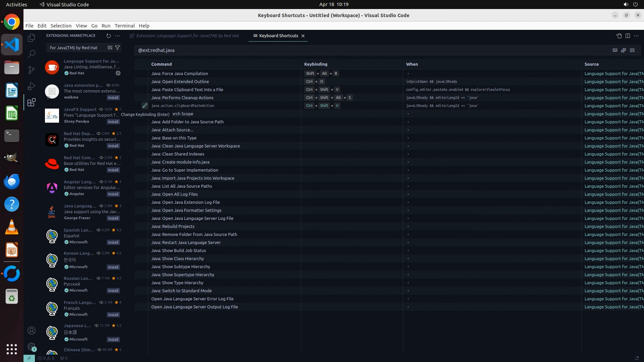
Task: Click Open Keyboard Shortcuts JSON icon
Action: 619,36
